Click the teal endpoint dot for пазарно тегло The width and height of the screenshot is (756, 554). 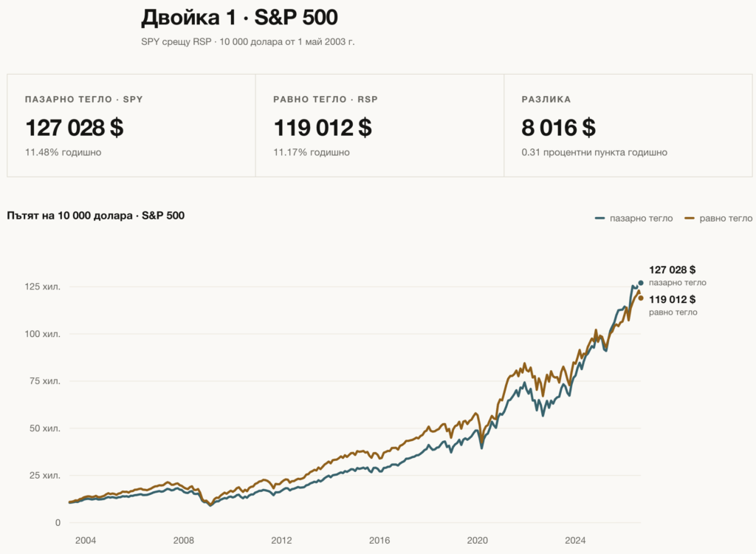(x=641, y=283)
